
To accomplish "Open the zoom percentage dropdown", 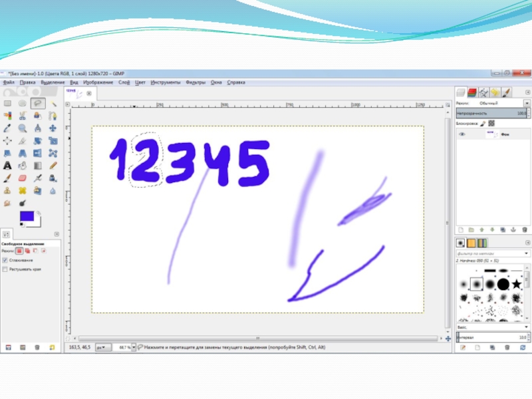I will click(134, 347).
